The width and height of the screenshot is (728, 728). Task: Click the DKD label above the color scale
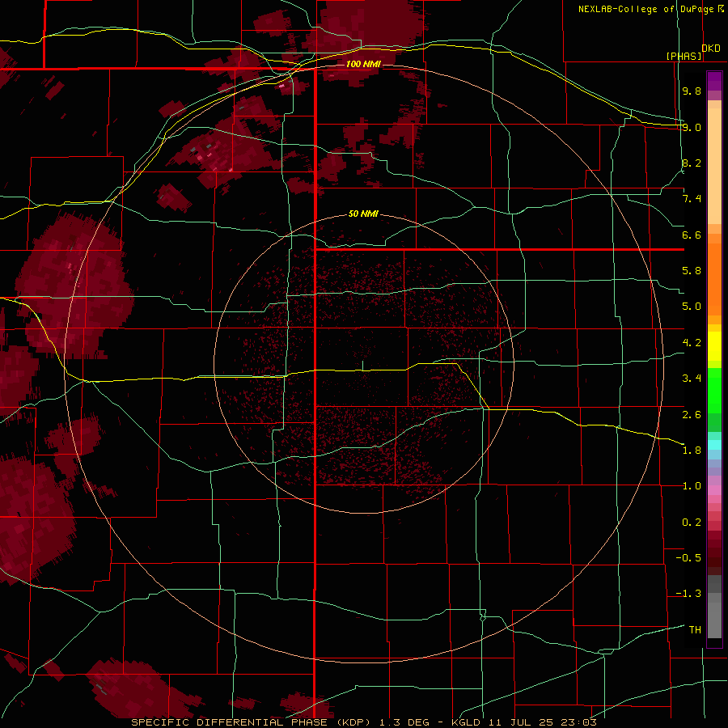pos(711,49)
